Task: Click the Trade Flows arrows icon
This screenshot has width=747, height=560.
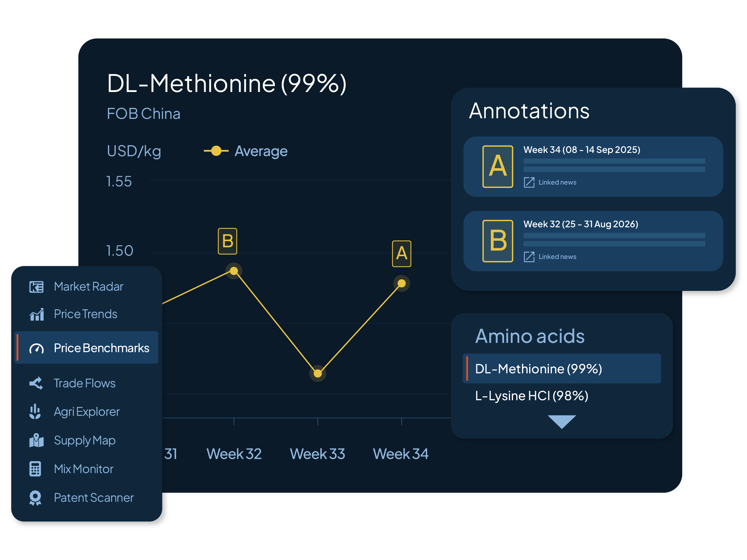Action: click(36, 383)
